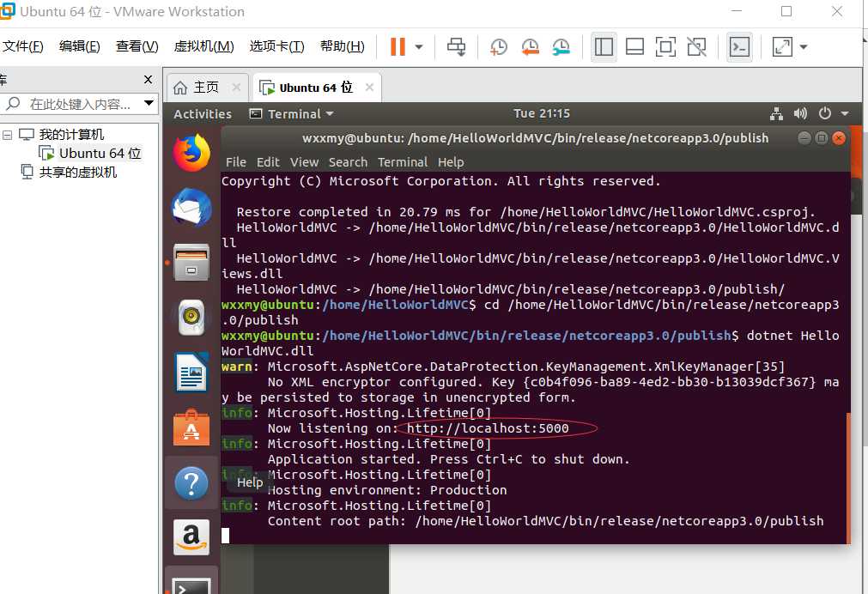
Task: Open the Ubuntu Activities overview
Action: [x=203, y=114]
